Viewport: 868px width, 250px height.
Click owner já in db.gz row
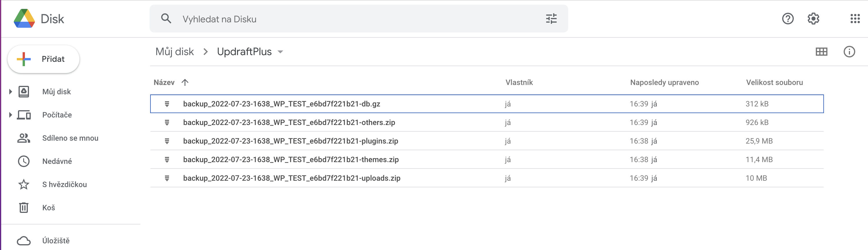click(x=508, y=104)
